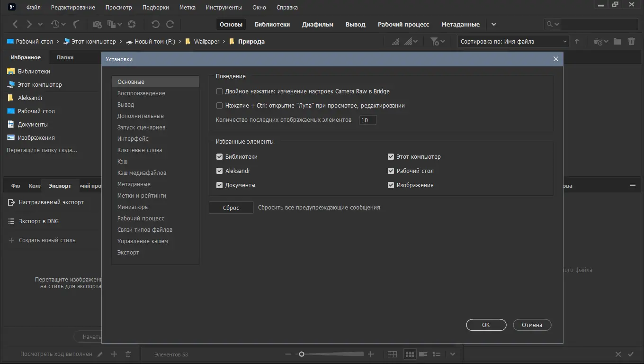Enable the Ctrl-click Loupe checkbox
Image resolution: width=644 pixels, height=364 pixels.
tap(219, 106)
